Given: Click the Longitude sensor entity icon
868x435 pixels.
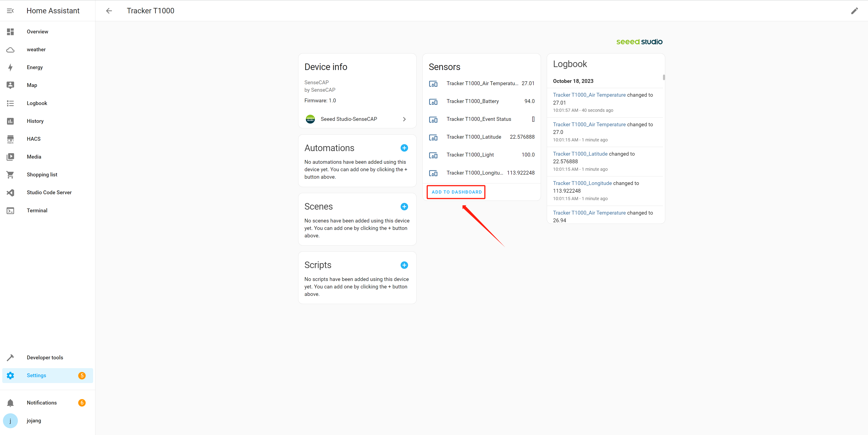Looking at the screenshot, I should [x=433, y=173].
